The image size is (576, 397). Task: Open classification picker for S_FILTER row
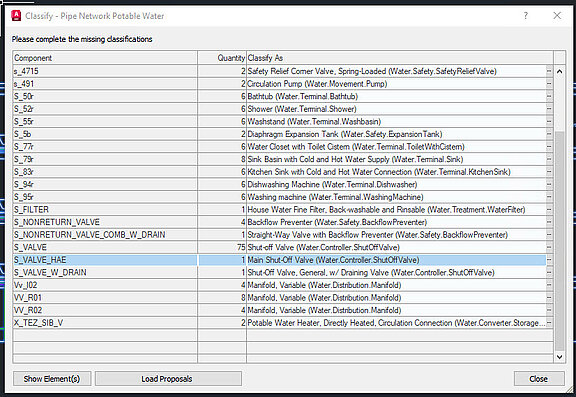pos(549,209)
